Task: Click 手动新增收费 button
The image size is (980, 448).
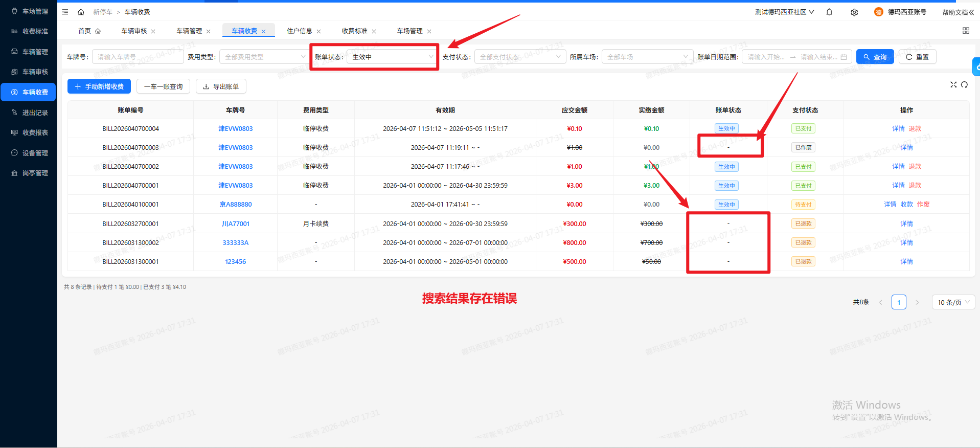Action: click(x=99, y=86)
